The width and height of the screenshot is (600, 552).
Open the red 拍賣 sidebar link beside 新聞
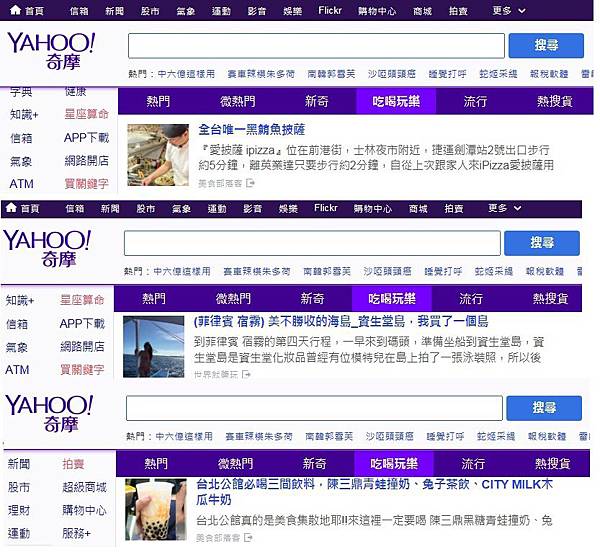73,464
